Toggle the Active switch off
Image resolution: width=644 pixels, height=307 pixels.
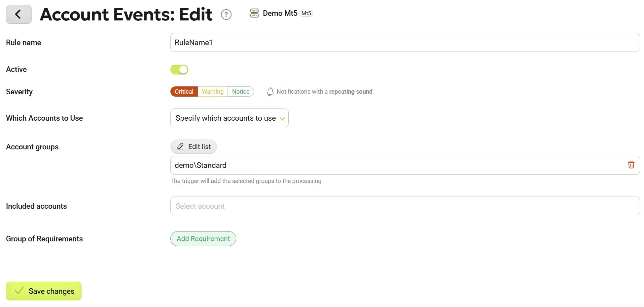pos(179,70)
